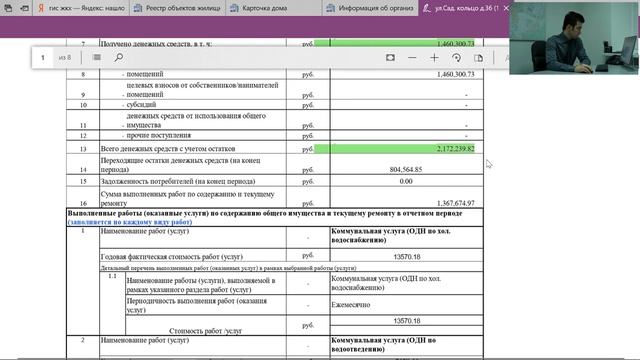This screenshot has height=360, width=640.
Task: Click bold 'Коммунальная услуга (ОДН по водоотведению)'
Action: pyautogui.click(x=383, y=344)
